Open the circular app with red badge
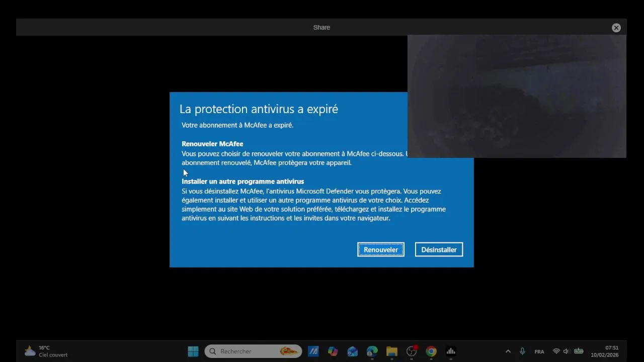644x362 pixels. pos(412,351)
